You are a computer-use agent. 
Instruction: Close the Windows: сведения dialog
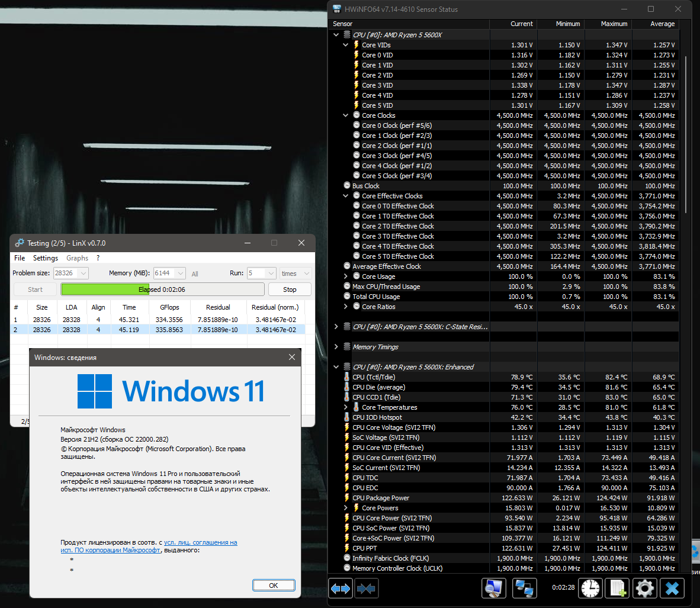click(292, 357)
